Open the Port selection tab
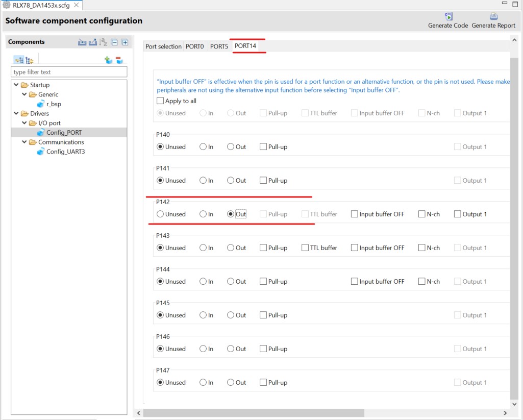Image resolution: width=523 pixels, height=420 pixels. click(163, 46)
